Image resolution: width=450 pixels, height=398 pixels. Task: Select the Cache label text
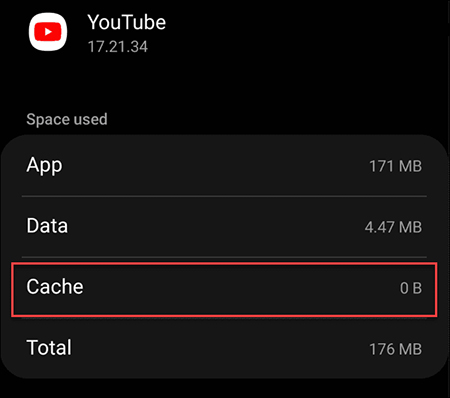point(55,287)
